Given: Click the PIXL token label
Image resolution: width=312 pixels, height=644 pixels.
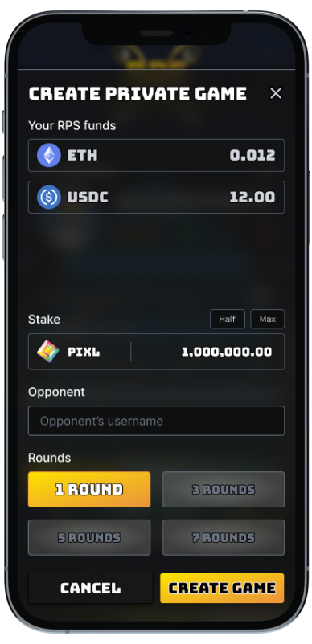Looking at the screenshot, I should [84, 352].
